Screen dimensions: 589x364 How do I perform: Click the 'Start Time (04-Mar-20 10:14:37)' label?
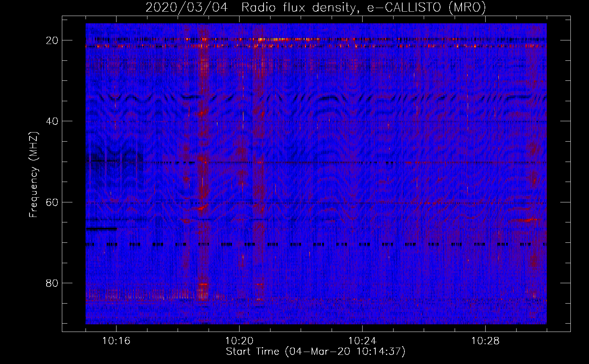pos(316,352)
